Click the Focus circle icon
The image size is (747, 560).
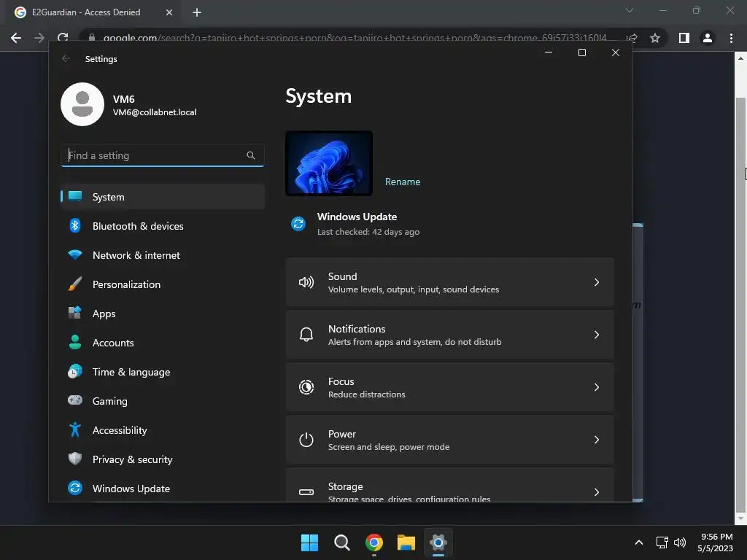[306, 387]
